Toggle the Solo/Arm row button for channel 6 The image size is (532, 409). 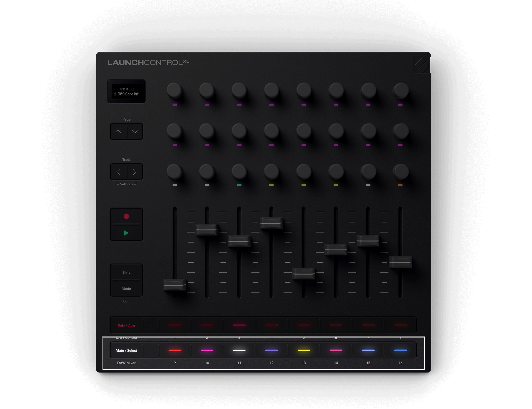(336, 325)
